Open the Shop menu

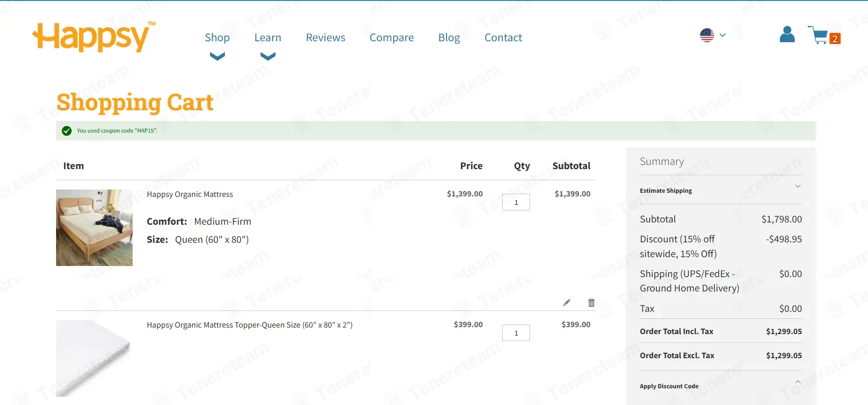tap(217, 38)
